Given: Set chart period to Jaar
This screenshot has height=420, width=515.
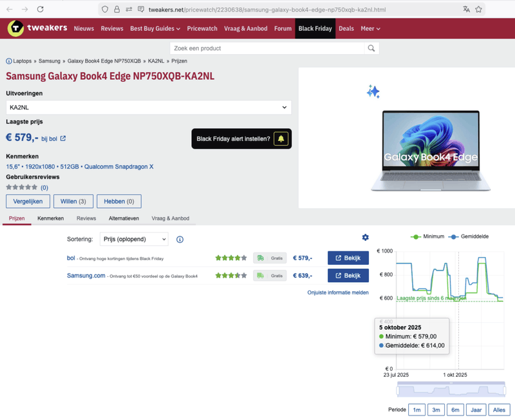Looking at the screenshot, I should coord(476,410).
